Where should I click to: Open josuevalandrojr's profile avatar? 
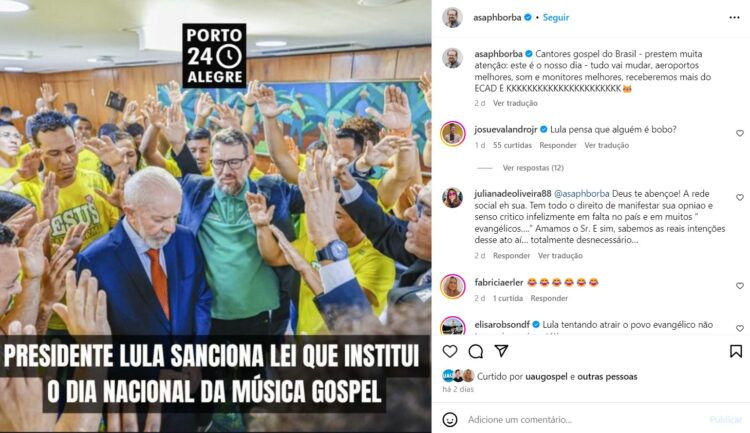[452, 133]
